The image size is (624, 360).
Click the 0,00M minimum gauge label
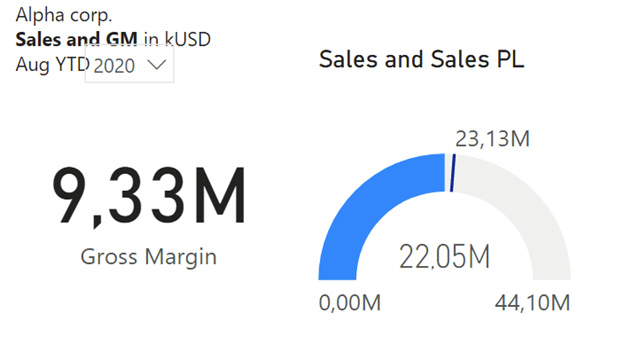click(349, 303)
